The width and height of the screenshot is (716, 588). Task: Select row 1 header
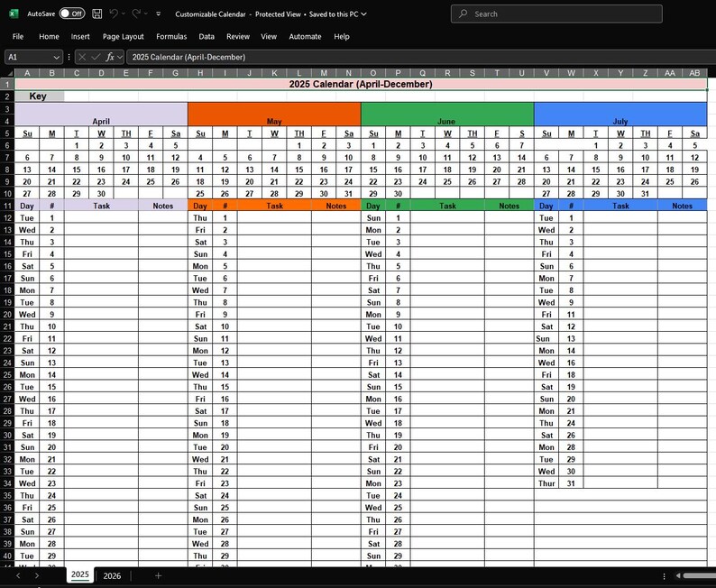(7, 84)
